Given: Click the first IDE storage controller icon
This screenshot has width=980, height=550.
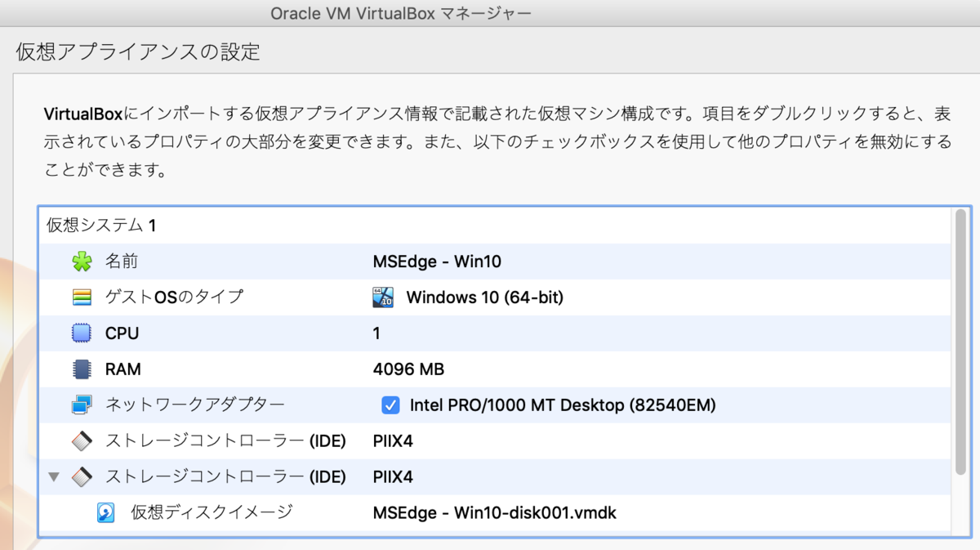Looking at the screenshot, I should click(x=82, y=441).
